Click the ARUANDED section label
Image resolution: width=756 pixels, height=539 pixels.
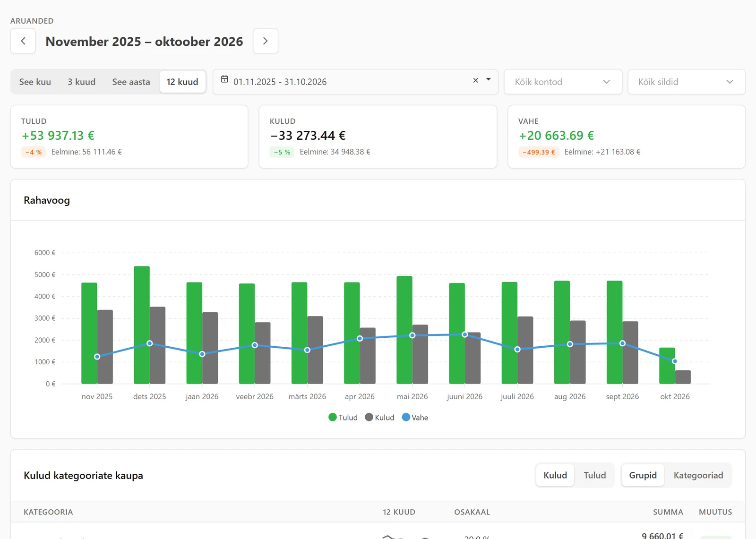(x=32, y=21)
